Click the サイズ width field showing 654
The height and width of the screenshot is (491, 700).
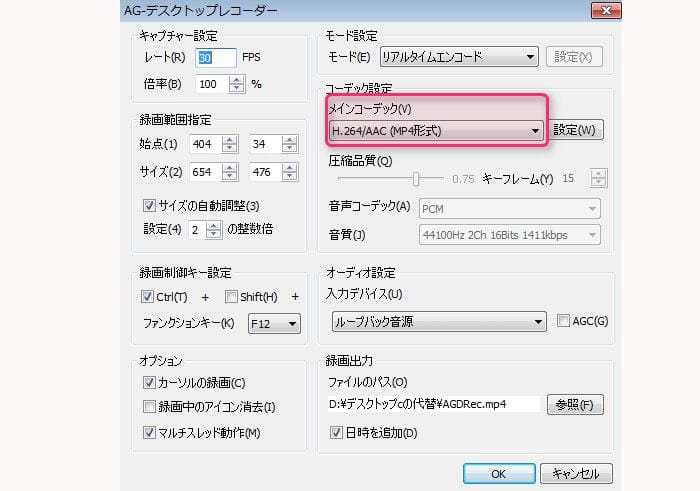click(x=205, y=172)
